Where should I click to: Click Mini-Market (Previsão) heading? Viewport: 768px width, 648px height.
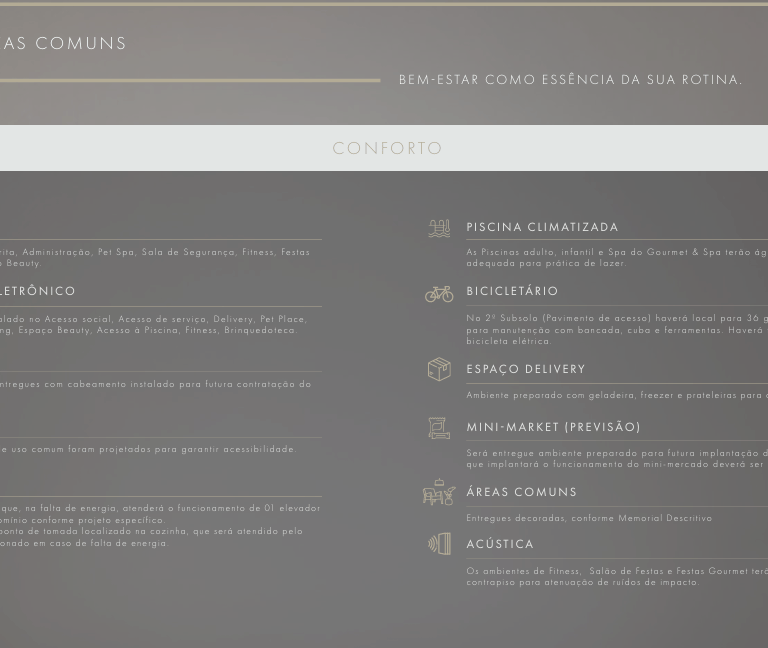click(553, 427)
